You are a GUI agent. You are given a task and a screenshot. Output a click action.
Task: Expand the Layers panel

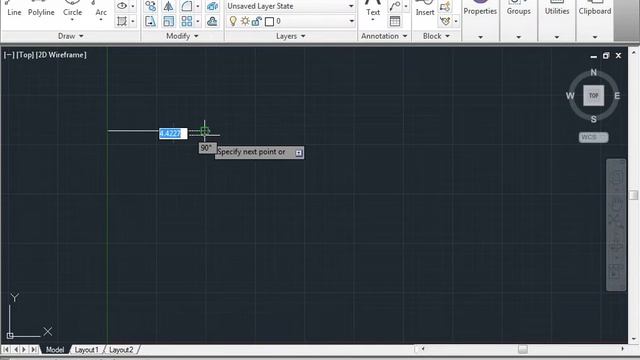(x=291, y=36)
